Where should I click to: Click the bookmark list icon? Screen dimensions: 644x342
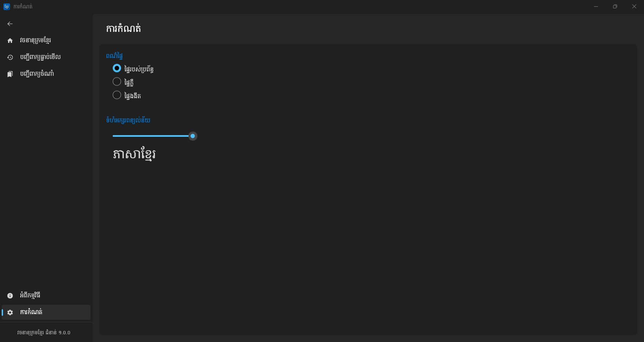click(x=10, y=74)
